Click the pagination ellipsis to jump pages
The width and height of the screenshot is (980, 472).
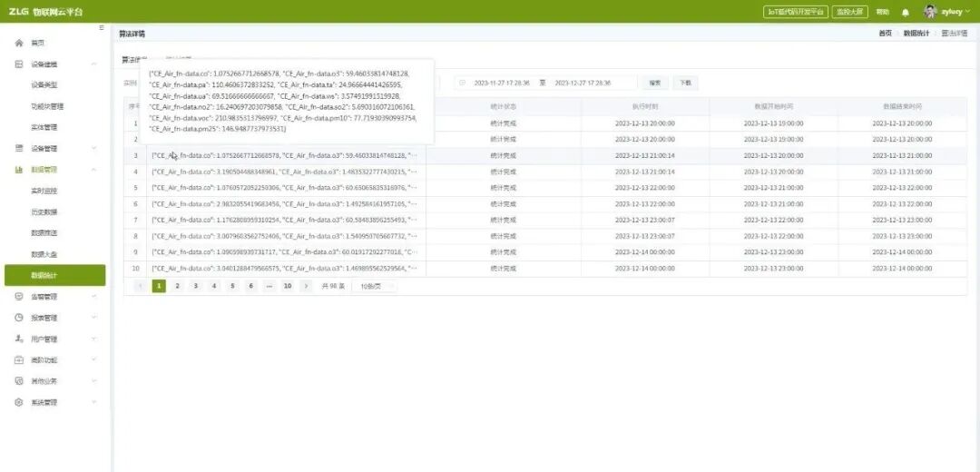click(x=269, y=286)
